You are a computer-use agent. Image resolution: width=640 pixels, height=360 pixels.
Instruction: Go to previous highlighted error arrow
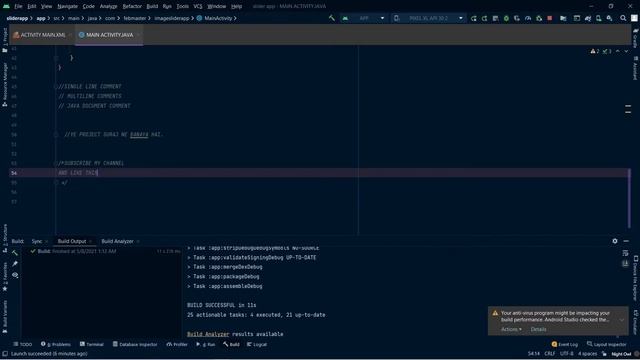coord(618,51)
